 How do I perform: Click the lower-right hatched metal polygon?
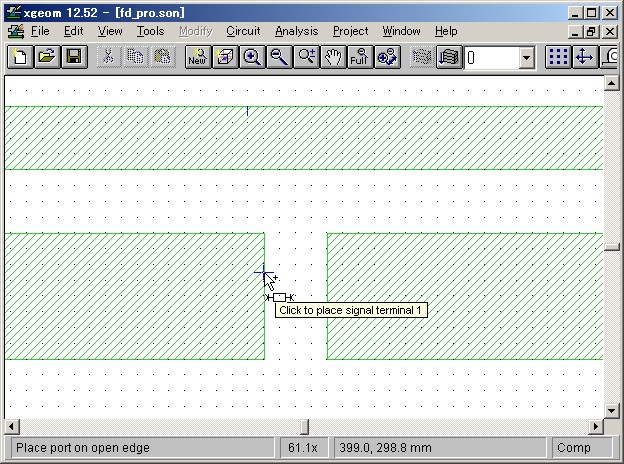(x=465, y=296)
